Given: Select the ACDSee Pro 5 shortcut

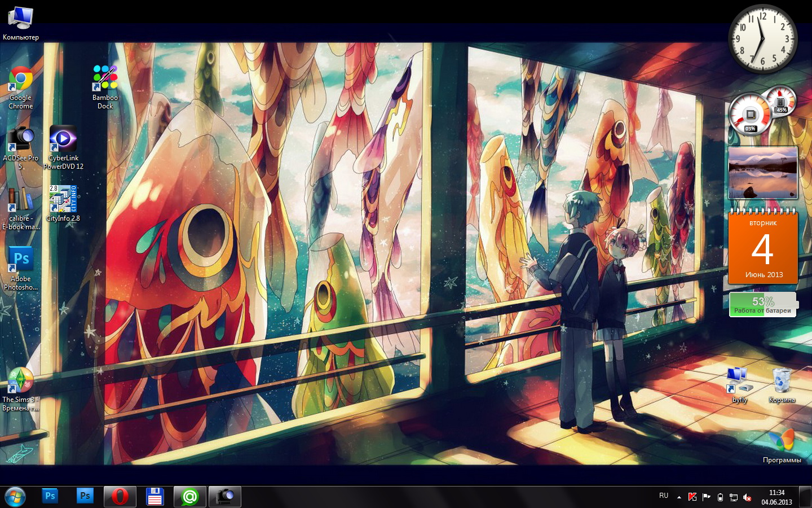Looking at the screenshot, I should pos(21,147).
